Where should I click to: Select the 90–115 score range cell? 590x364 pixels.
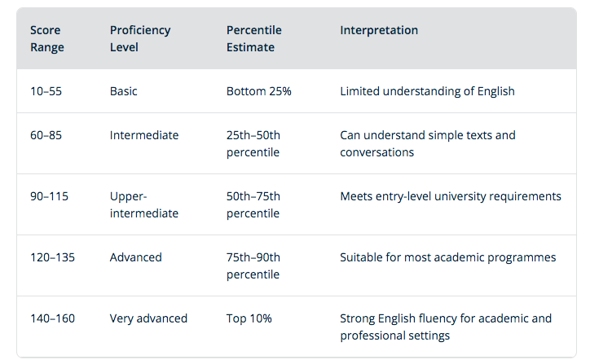50,196
